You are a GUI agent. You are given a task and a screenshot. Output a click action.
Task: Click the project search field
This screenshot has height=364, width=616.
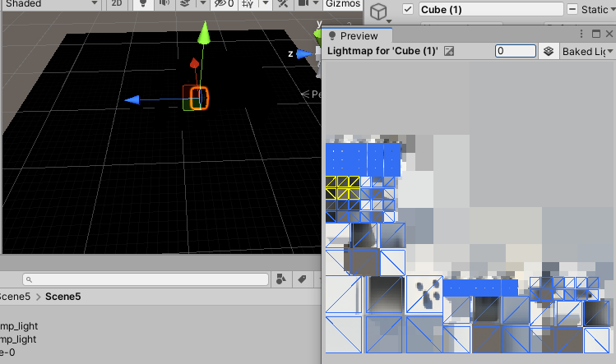click(144, 279)
